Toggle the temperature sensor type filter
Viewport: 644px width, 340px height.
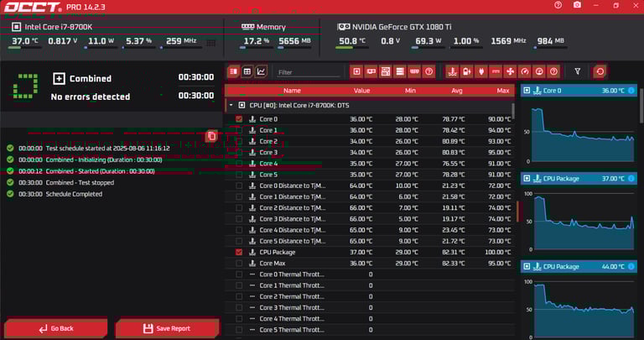pos(452,71)
